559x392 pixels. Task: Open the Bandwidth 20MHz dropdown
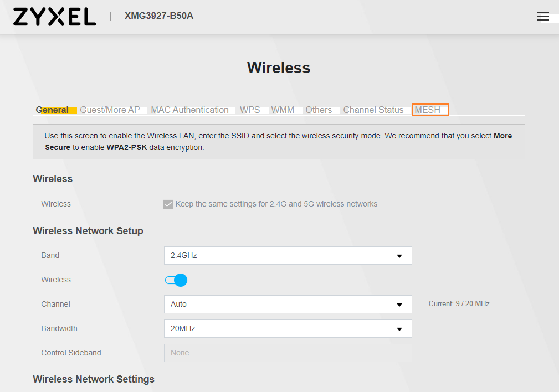[288, 329]
